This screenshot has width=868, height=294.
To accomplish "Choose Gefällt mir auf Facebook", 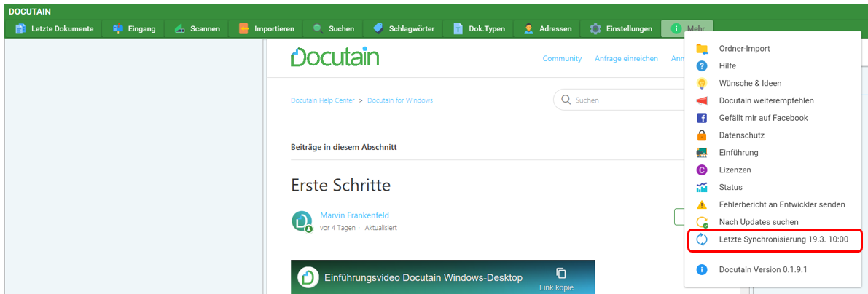I will coord(773,118).
